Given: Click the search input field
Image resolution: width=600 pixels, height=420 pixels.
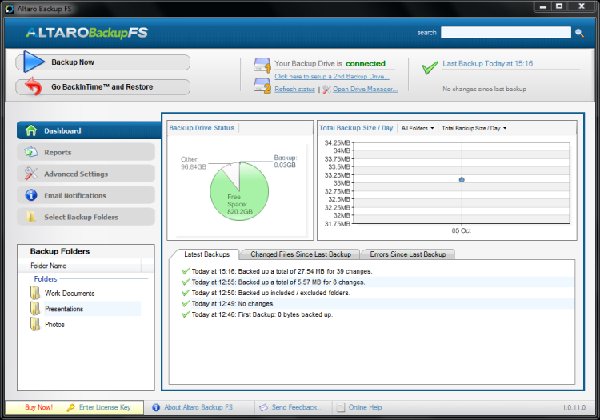Looking at the screenshot, I should click(x=505, y=33).
